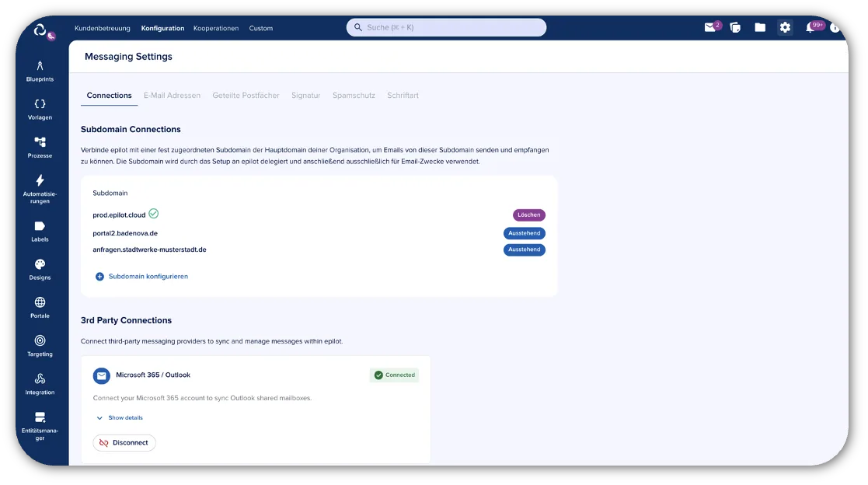
Task: Open Vorlagen templates section
Action: 40,110
